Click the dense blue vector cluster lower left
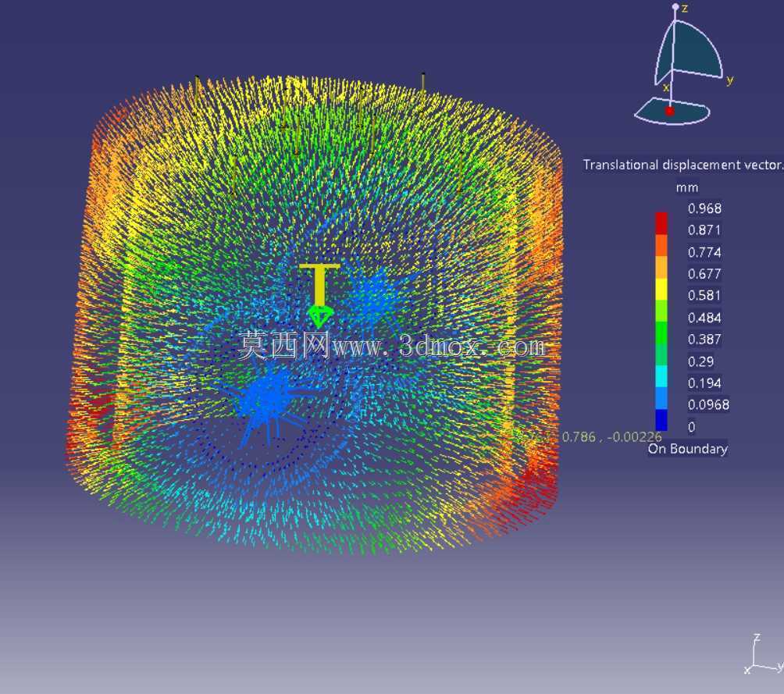Viewport: 784px width, 694px height. 265,397
